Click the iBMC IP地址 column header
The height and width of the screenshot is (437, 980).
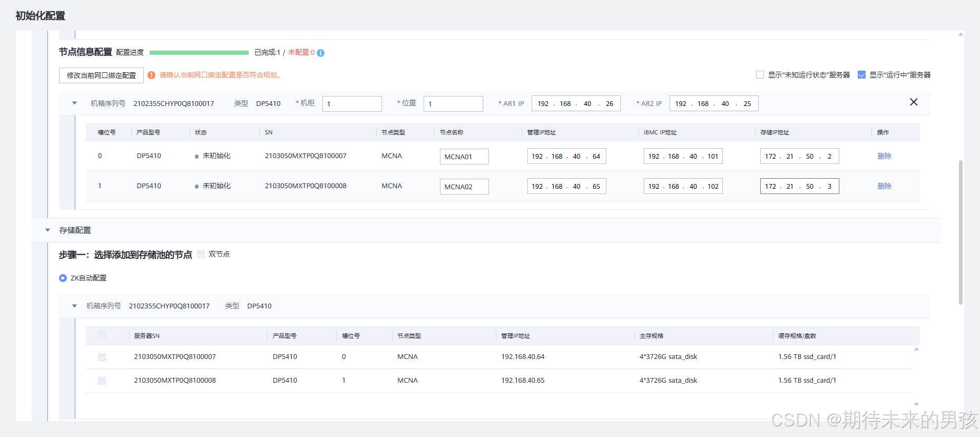tap(660, 132)
